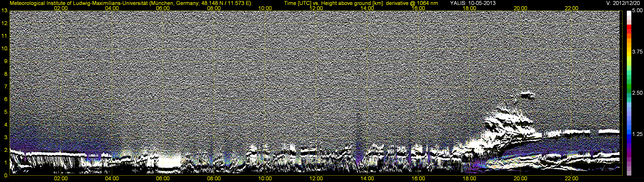Click 06:00 on the bottom time axis
Screen dimensions: 644x182
(163, 179)
